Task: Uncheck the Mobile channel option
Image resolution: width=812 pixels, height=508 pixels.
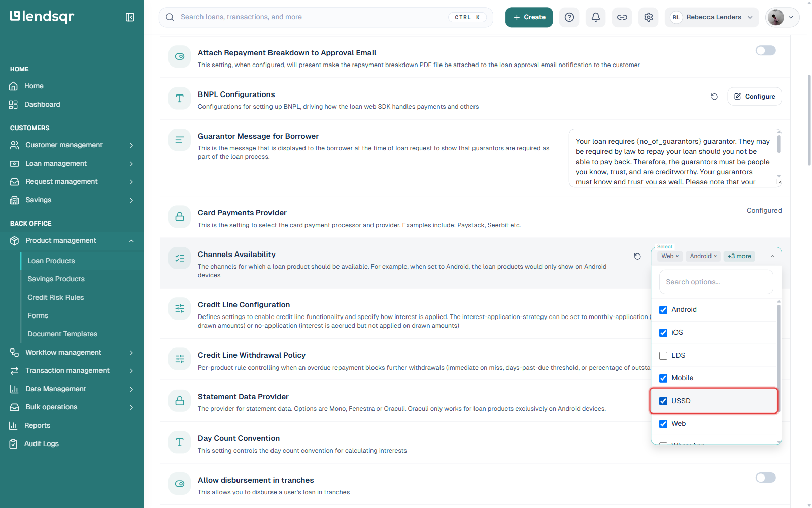Action: (x=663, y=378)
